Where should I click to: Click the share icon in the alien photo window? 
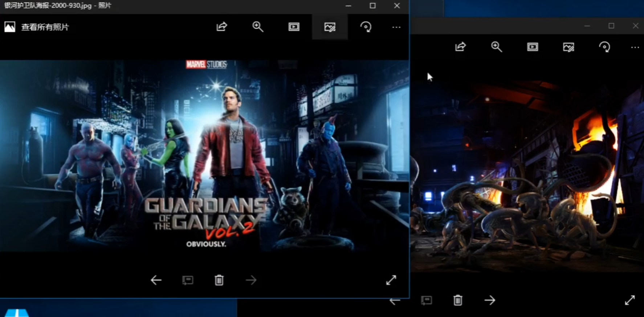[460, 47]
